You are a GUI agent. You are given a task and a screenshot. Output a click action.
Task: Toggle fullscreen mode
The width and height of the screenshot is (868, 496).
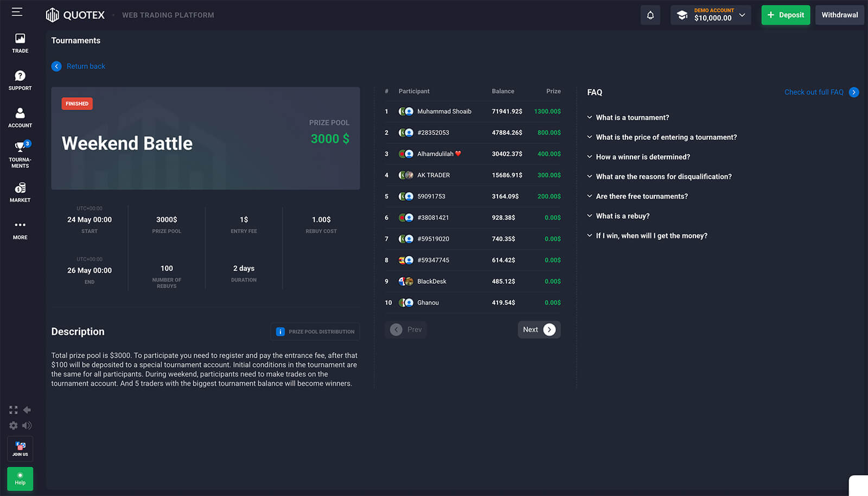coord(14,410)
